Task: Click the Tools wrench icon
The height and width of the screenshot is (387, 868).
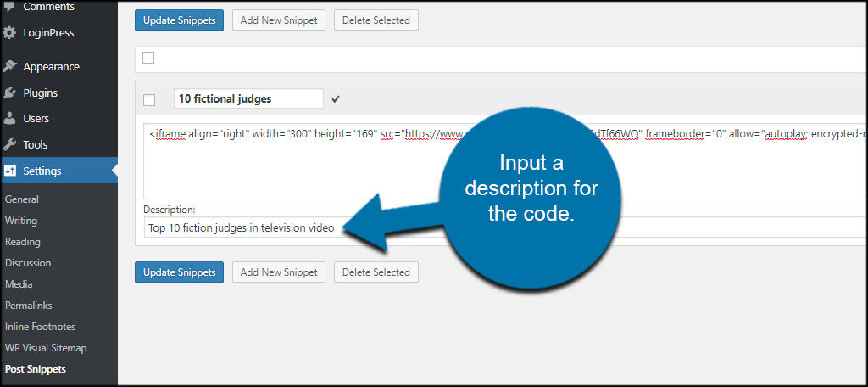Action: pos(9,145)
